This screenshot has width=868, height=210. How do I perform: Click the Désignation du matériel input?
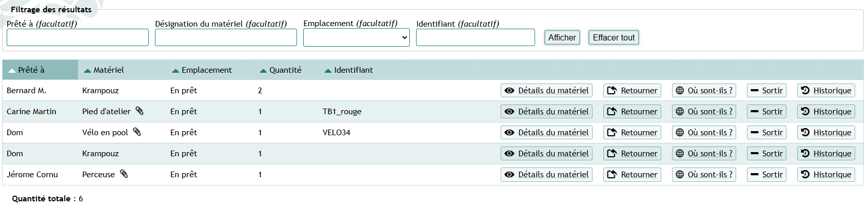click(x=226, y=37)
